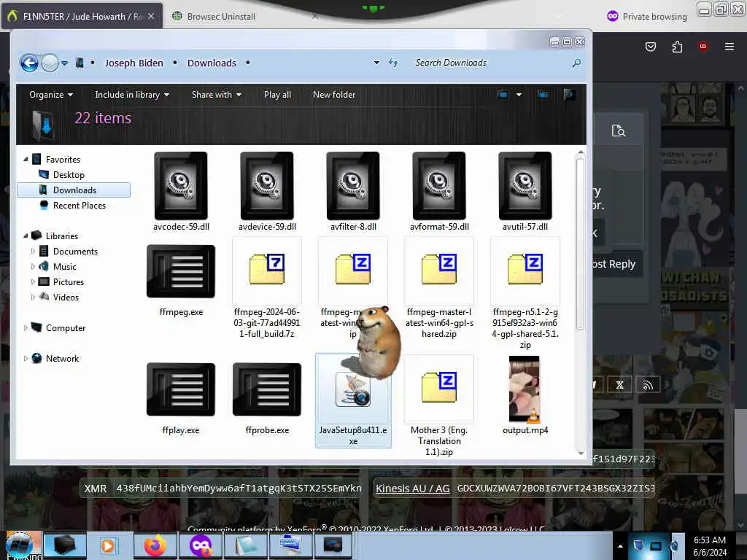747x560 pixels.
Task: Click the uBlock Origin toolbar icon
Action: (703, 47)
